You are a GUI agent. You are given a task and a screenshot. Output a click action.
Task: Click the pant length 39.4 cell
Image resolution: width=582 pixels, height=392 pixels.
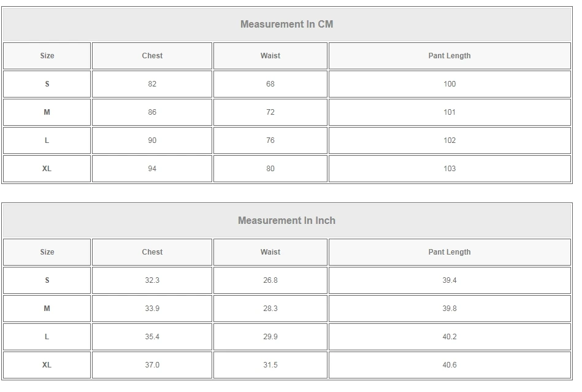coord(450,280)
